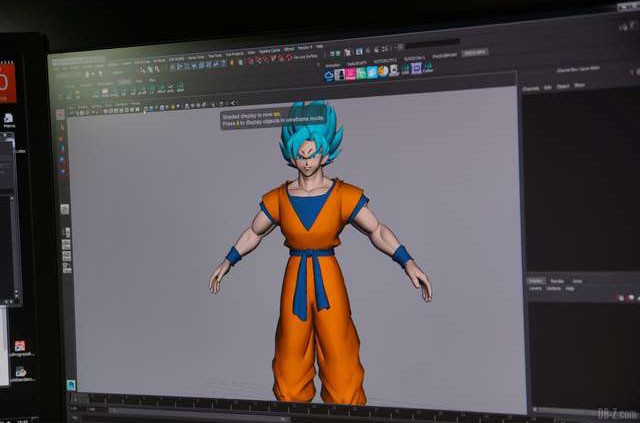Image resolution: width=640 pixels, height=423 pixels.
Task: Open the bottom desktop shortcut on left monitor
Action: 20,374
